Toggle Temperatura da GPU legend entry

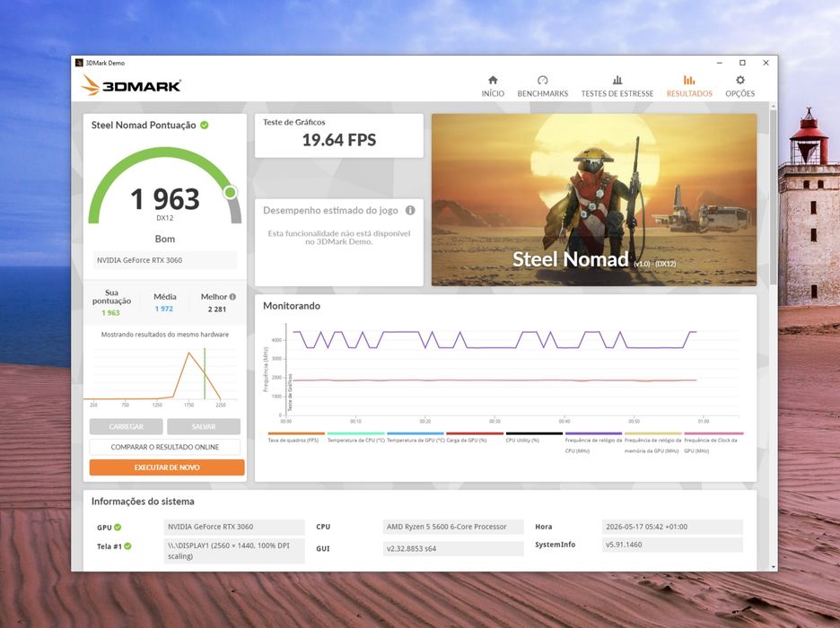point(416,438)
